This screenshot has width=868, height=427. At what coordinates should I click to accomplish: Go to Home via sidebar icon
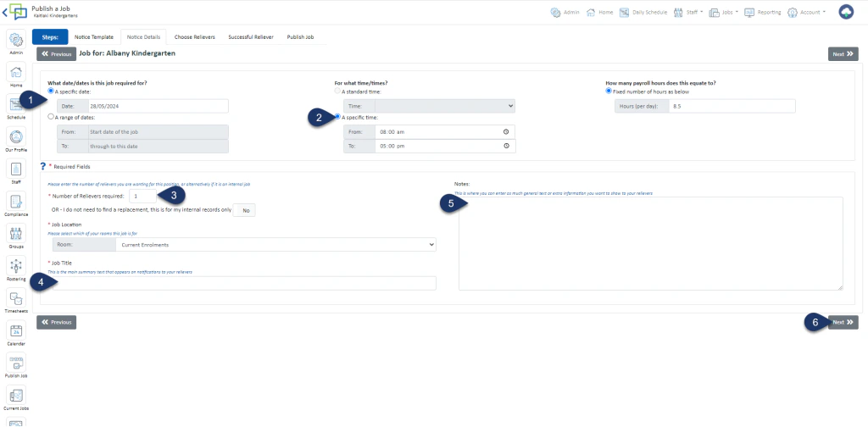[17, 73]
